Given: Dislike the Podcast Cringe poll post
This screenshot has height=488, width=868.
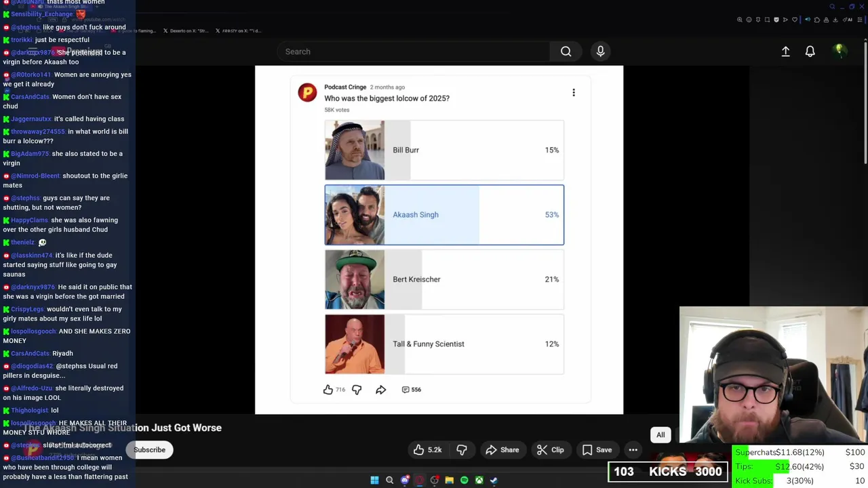Looking at the screenshot, I should point(357,390).
